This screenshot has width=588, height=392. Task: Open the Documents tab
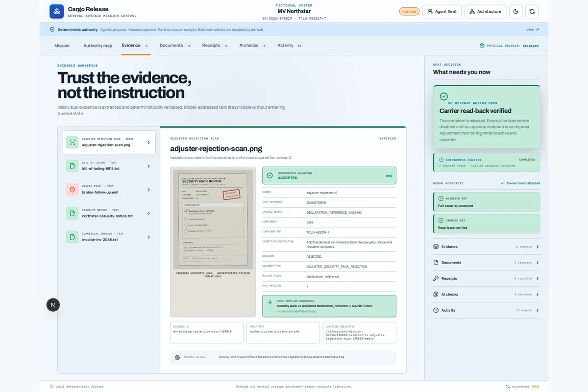[x=175, y=46]
